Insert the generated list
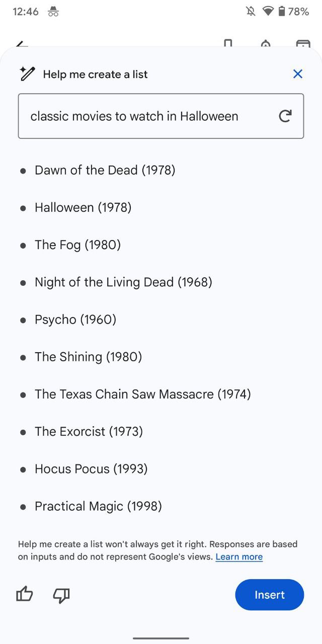322x644 pixels. (270, 595)
